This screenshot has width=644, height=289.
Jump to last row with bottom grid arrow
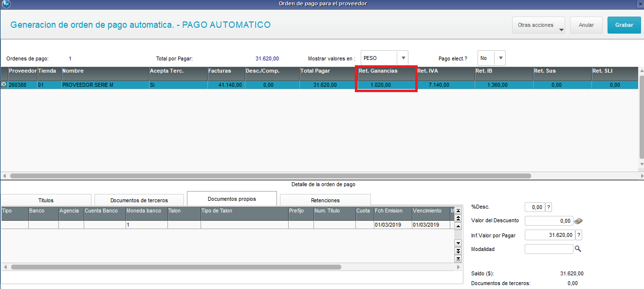[458, 258]
